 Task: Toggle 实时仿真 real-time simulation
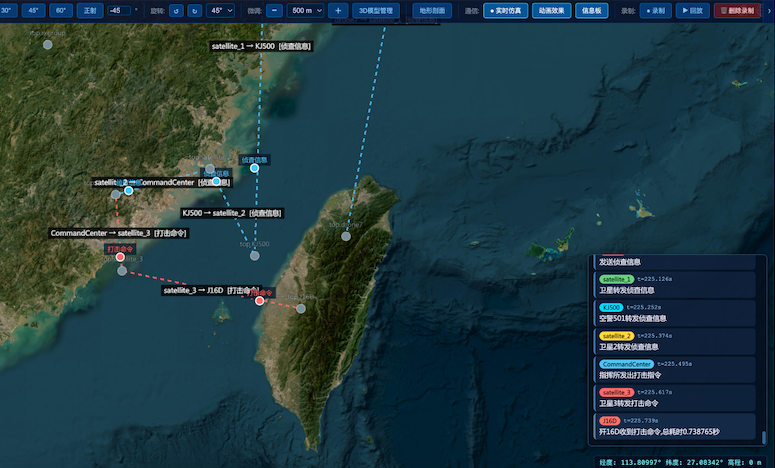505,10
